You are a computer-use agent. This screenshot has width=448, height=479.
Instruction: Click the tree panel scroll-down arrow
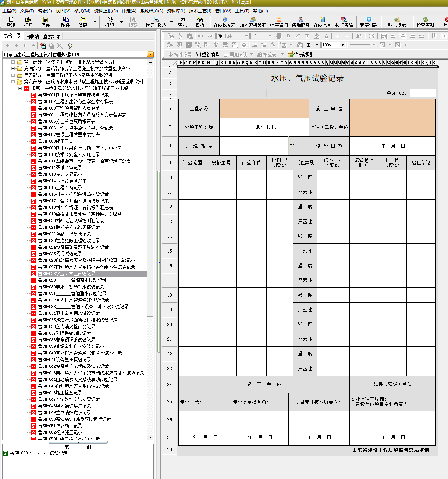tap(150, 437)
